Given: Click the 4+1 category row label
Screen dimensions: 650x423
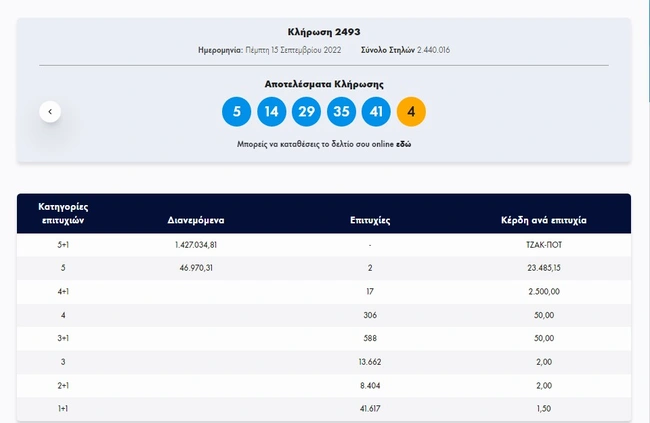Looking at the screenshot, I should point(64,293).
